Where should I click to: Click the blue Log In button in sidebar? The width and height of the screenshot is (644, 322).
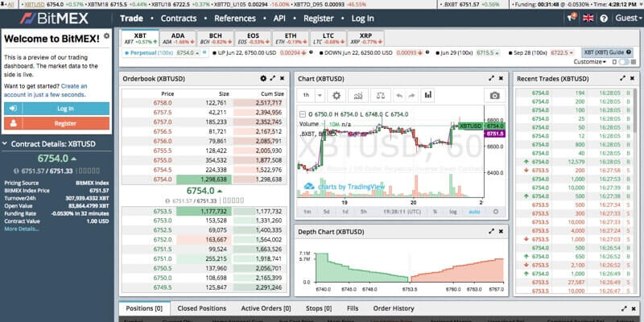56,109
